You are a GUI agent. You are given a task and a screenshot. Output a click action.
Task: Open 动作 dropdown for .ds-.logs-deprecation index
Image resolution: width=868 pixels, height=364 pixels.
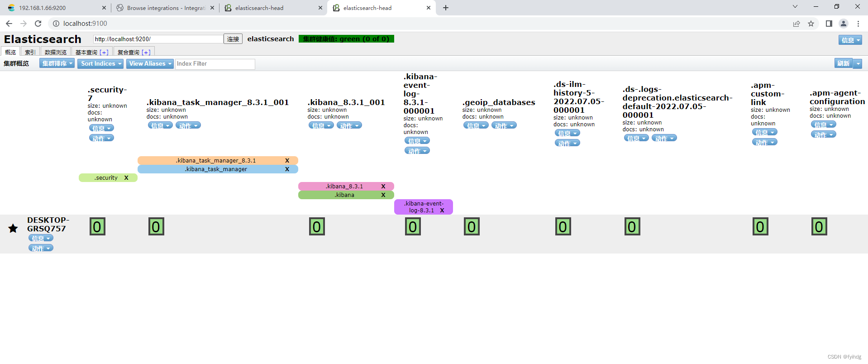pos(664,138)
